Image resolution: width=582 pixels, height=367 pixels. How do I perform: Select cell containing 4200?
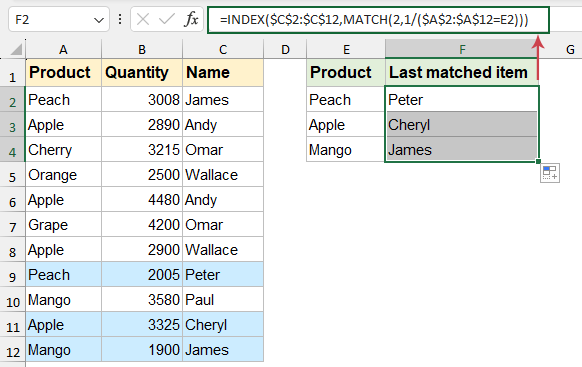pyautogui.click(x=142, y=225)
